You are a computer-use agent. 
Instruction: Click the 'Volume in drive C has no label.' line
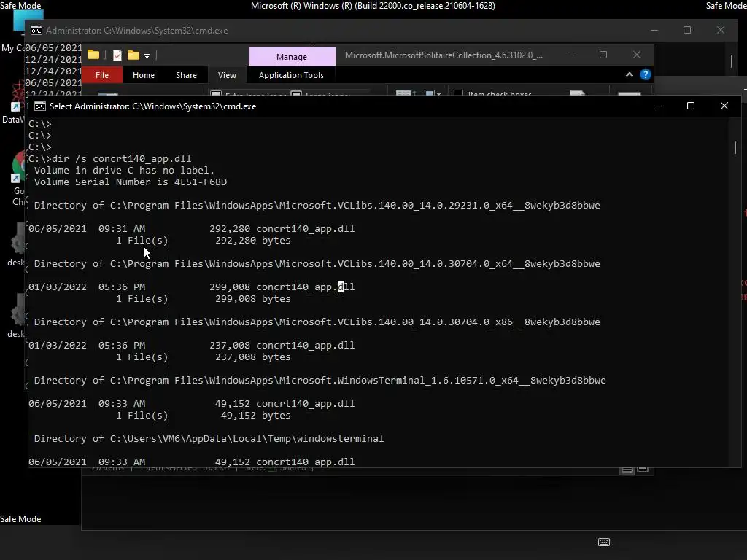pyautogui.click(x=124, y=171)
